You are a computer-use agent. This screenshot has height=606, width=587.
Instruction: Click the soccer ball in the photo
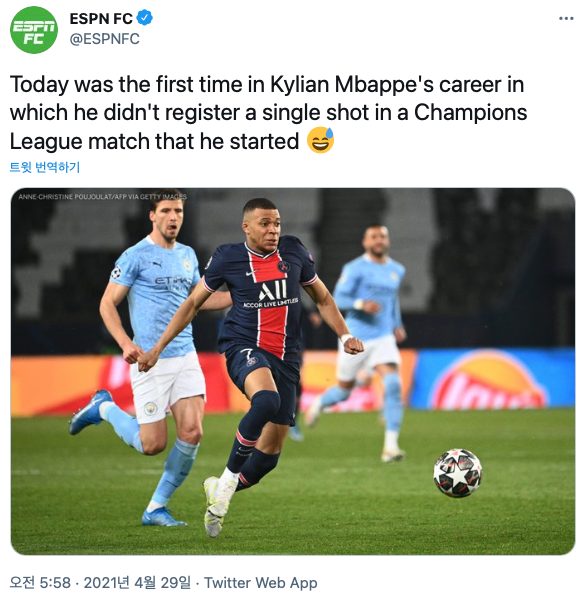click(458, 472)
